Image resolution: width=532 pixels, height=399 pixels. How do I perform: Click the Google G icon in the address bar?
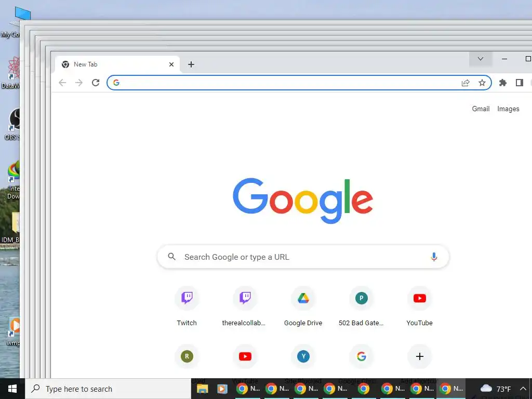(x=116, y=83)
